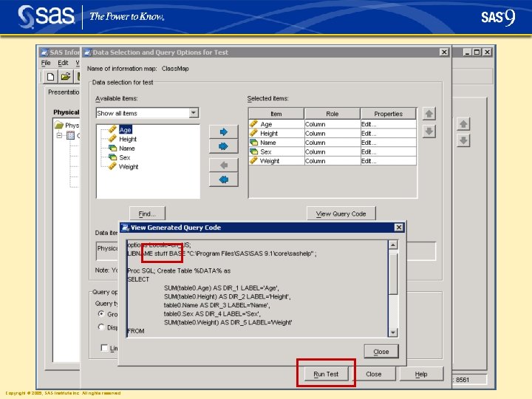Screen dimensions: 532x399
Task: Click the Help button
Action: point(421,374)
